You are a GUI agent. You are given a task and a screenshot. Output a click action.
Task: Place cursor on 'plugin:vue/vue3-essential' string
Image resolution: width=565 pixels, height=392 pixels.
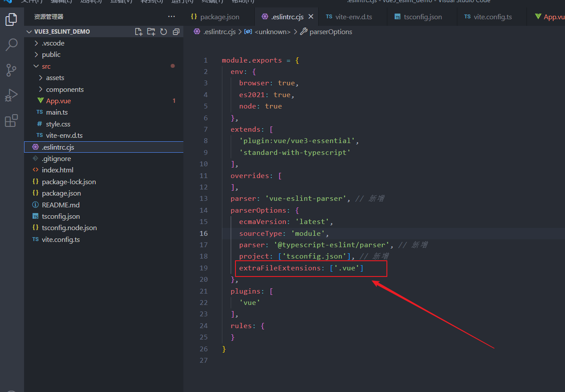[297, 141]
